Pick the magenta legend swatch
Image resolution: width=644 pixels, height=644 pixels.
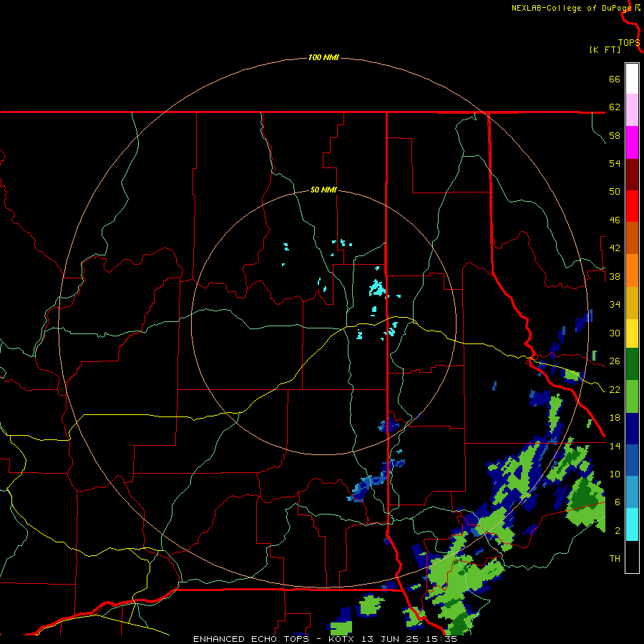click(x=632, y=142)
